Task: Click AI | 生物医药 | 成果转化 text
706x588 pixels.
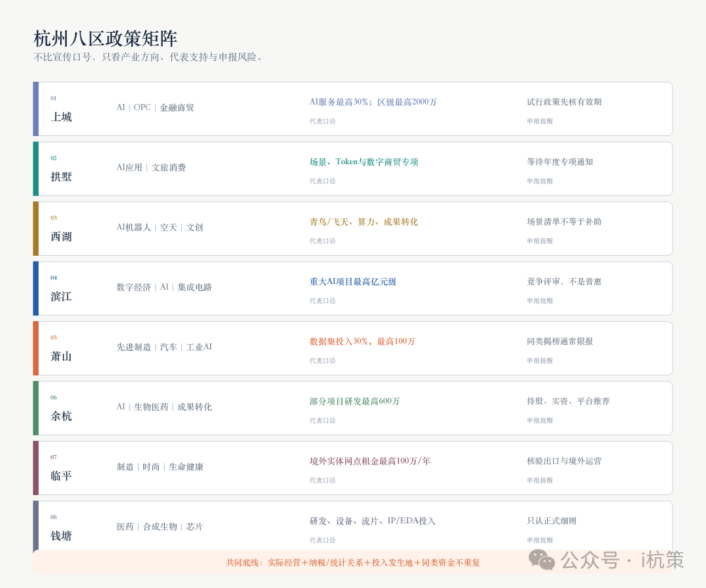Action: coord(164,407)
